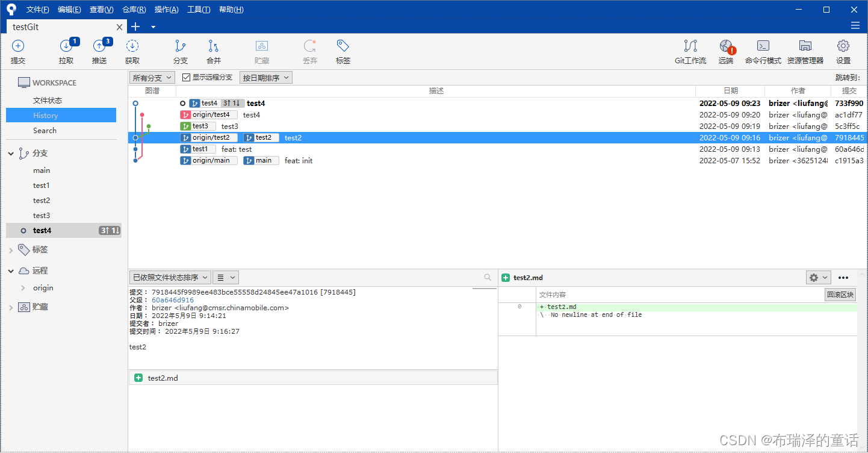
Task: Select the 'feat: init' commit row
Action: click(498, 161)
